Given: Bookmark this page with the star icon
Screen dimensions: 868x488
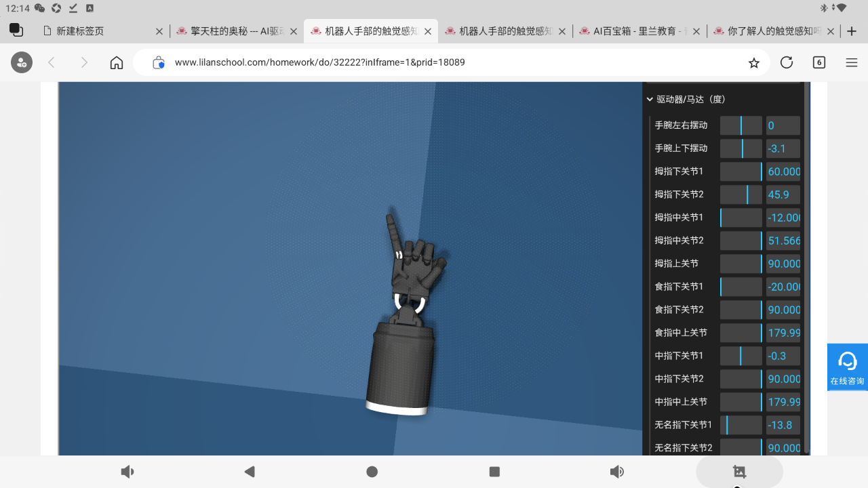Looking at the screenshot, I should (753, 63).
